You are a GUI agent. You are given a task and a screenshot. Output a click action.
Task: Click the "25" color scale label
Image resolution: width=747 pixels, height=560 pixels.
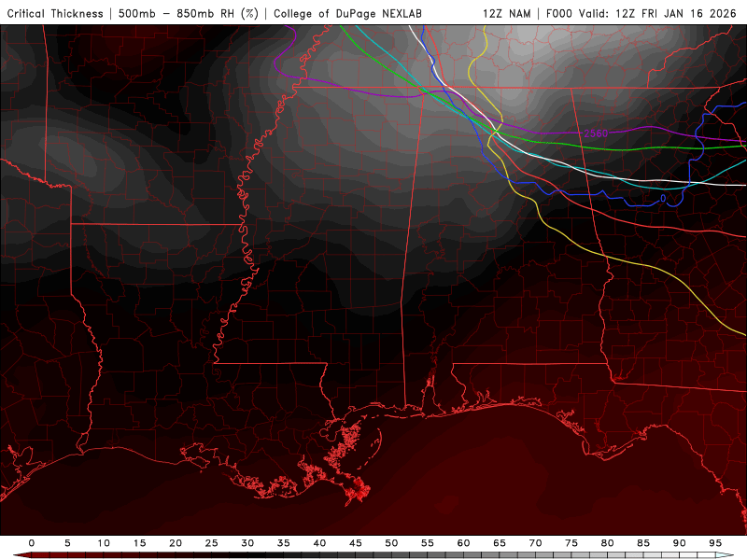[x=212, y=543]
